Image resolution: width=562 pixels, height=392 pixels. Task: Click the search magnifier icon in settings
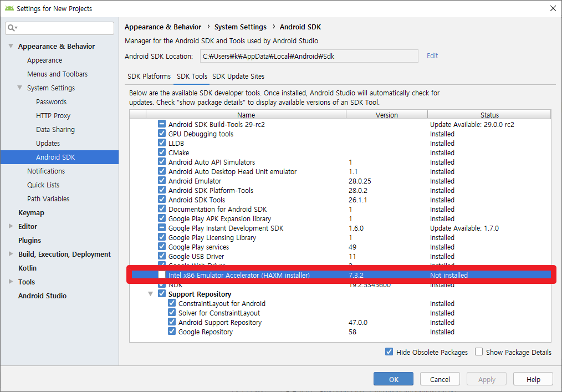[x=12, y=28]
